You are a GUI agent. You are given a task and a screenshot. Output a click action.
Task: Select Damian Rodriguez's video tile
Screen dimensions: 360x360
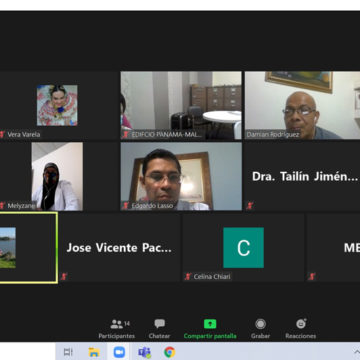pyautogui.click(x=302, y=105)
